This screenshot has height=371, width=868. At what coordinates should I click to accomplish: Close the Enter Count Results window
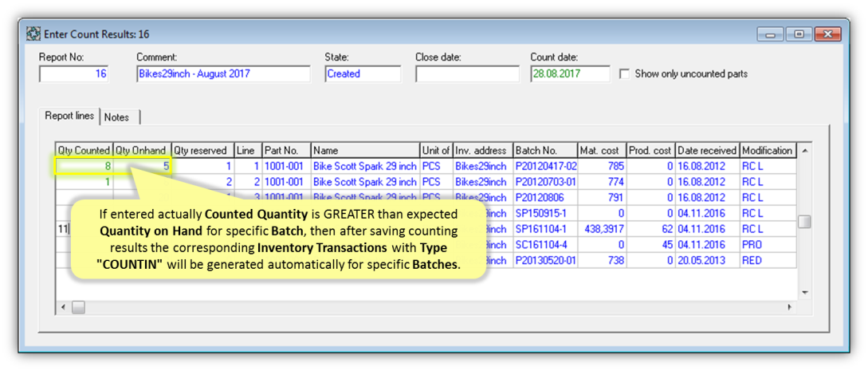pos(828,34)
